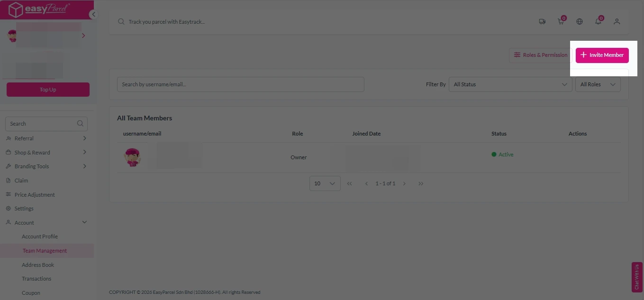The height and width of the screenshot is (300, 644).
Task: Click the Invite Member button
Action: tap(602, 55)
